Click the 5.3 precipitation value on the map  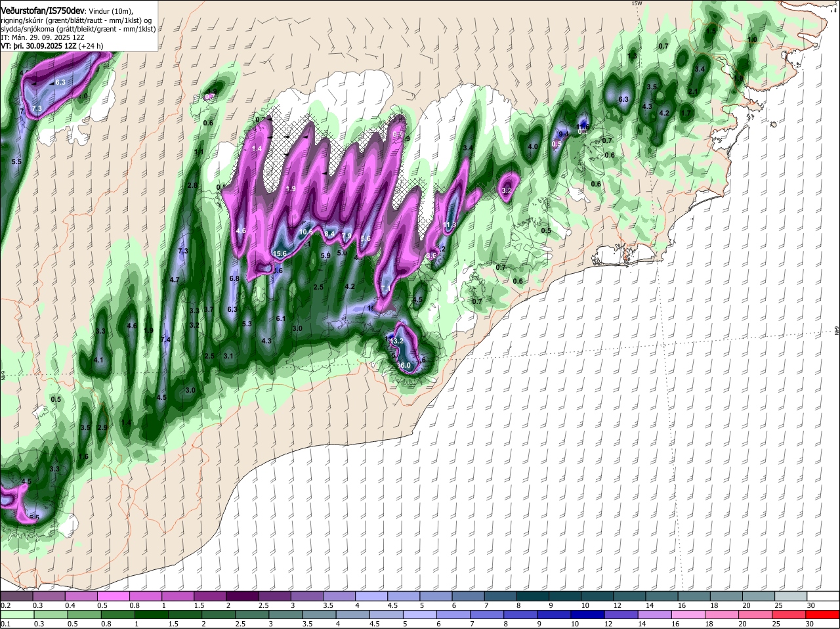pyautogui.click(x=247, y=324)
